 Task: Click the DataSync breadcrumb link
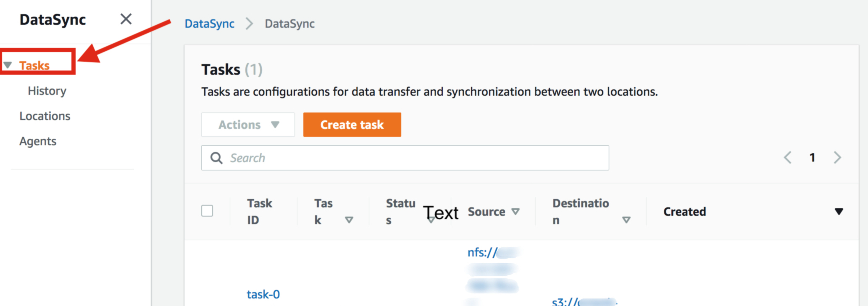point(209,24)
